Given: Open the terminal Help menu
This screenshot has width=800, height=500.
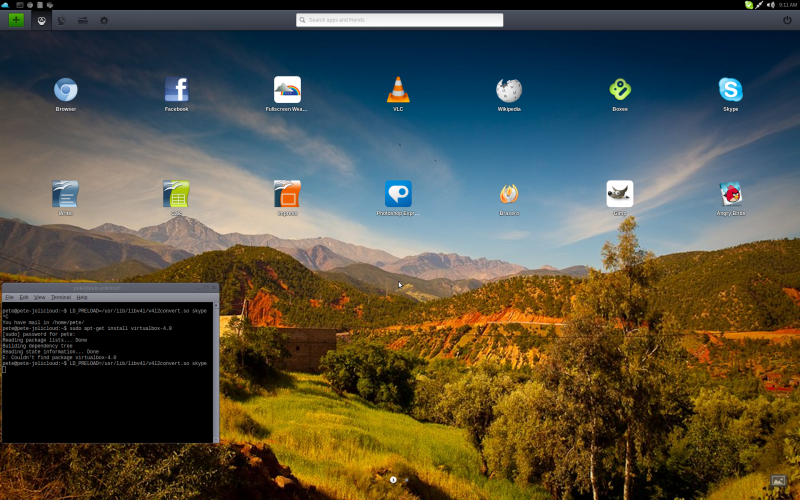Looking at the screenshot, I should [82, 297].
